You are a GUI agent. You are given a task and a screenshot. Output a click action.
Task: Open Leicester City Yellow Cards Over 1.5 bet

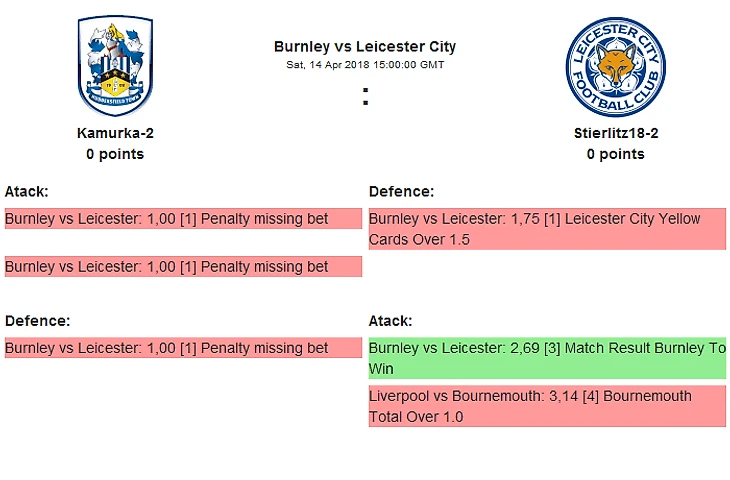(547, 229)
